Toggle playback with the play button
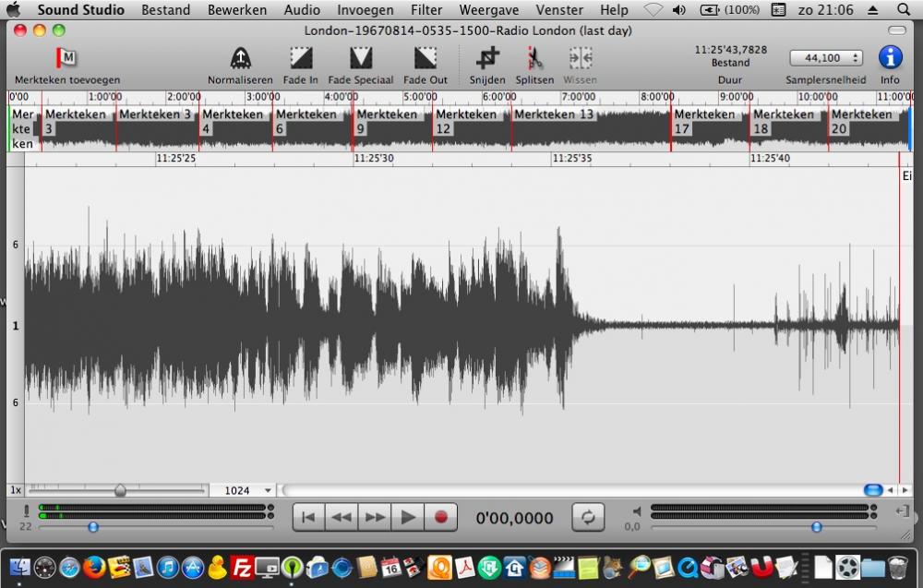923x588 pixels. click(407, 518)
